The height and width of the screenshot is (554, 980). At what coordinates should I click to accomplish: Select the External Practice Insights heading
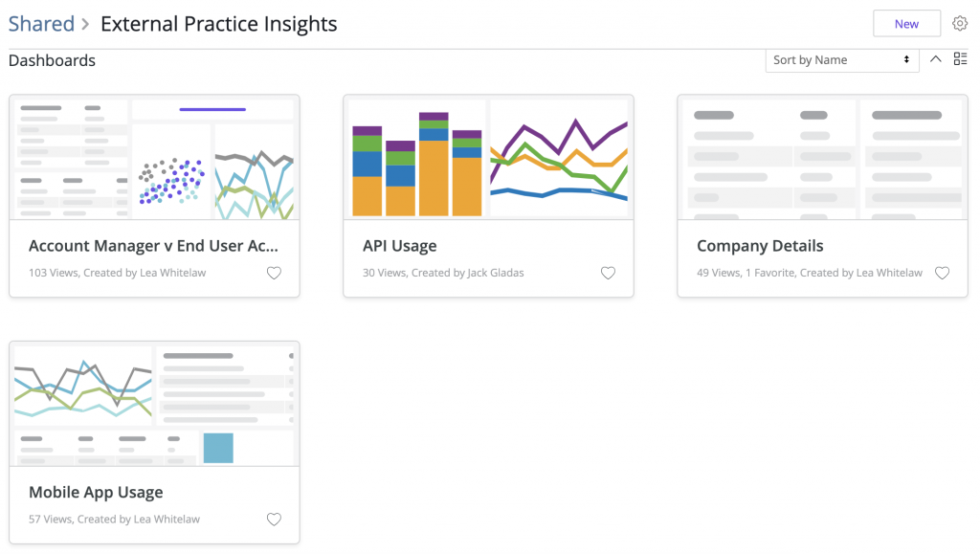219,24
